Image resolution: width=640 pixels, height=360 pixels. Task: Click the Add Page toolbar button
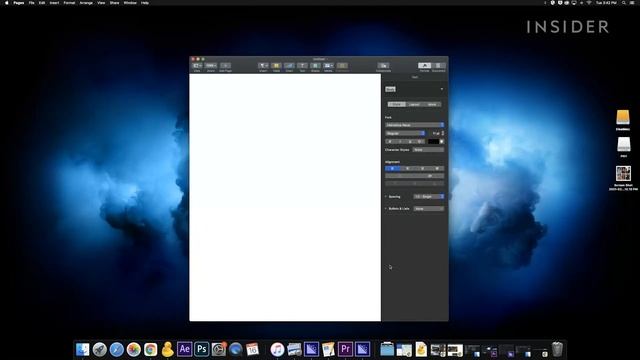(225, 65)
